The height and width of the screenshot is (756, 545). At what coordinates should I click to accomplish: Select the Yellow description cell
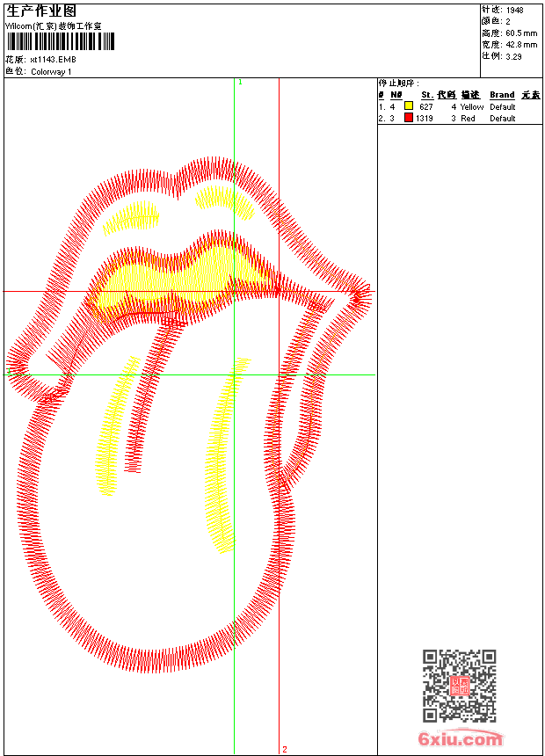pos(472,106)
